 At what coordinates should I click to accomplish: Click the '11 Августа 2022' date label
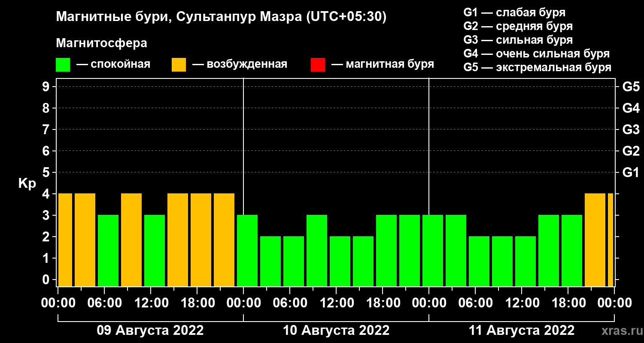tap(522, 331)
